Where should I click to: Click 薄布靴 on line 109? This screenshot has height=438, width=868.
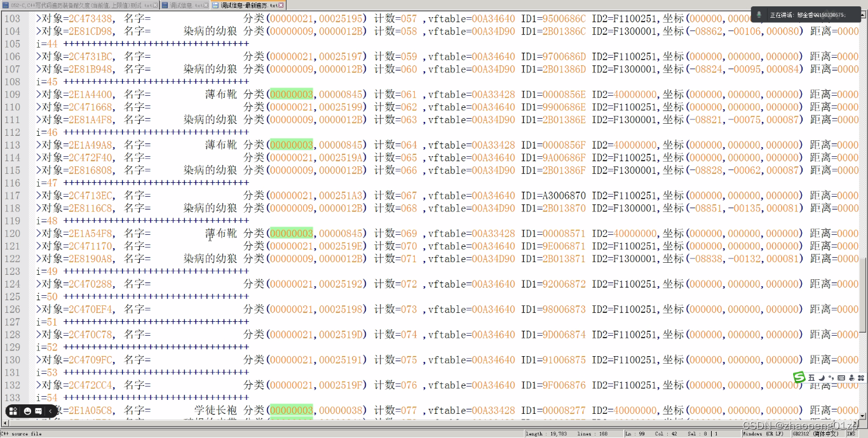221,95
